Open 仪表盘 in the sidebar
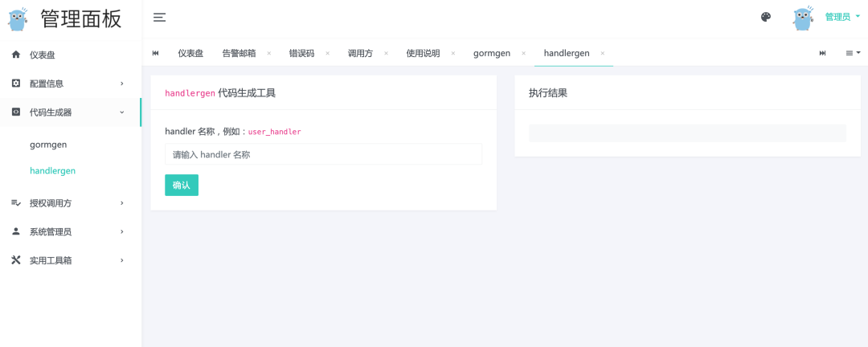The height and width of the screenshot is (347, 868). point(70,55)
